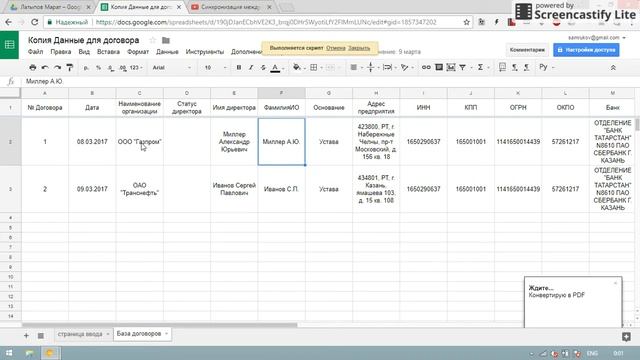Open the 123 number format dropdown
640x360 pixels.
click(136, 68)
